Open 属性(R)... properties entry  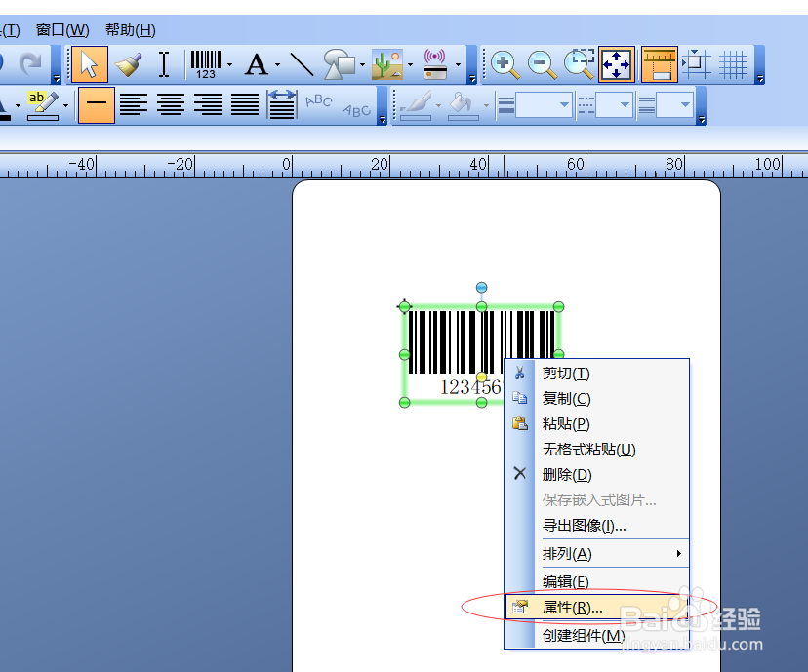[596, 608]
